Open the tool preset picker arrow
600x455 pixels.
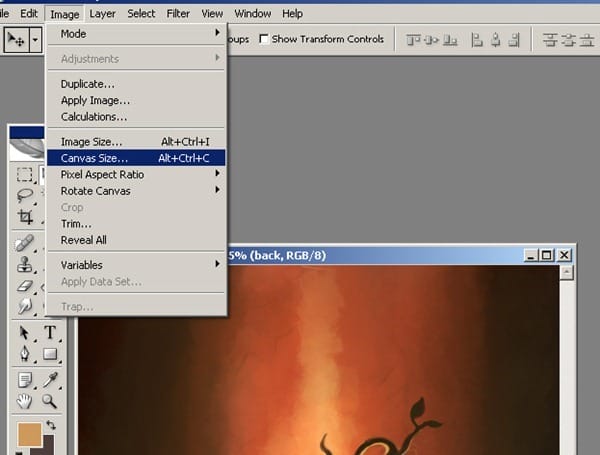tap(35, 39)
